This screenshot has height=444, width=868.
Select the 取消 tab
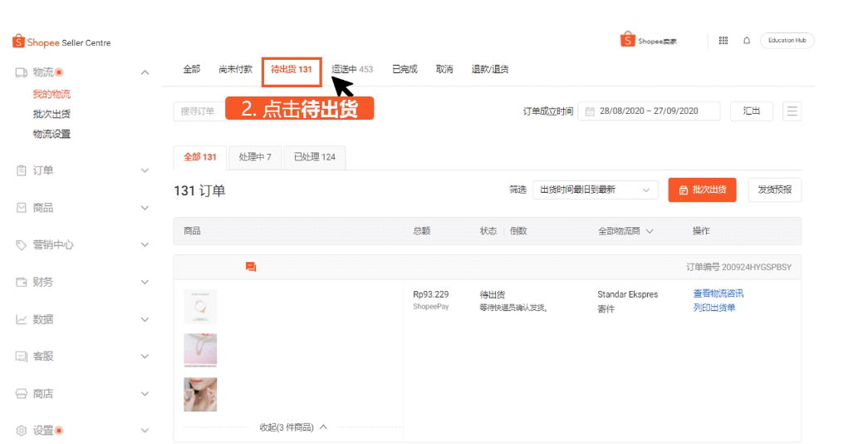tap(444, 69)
